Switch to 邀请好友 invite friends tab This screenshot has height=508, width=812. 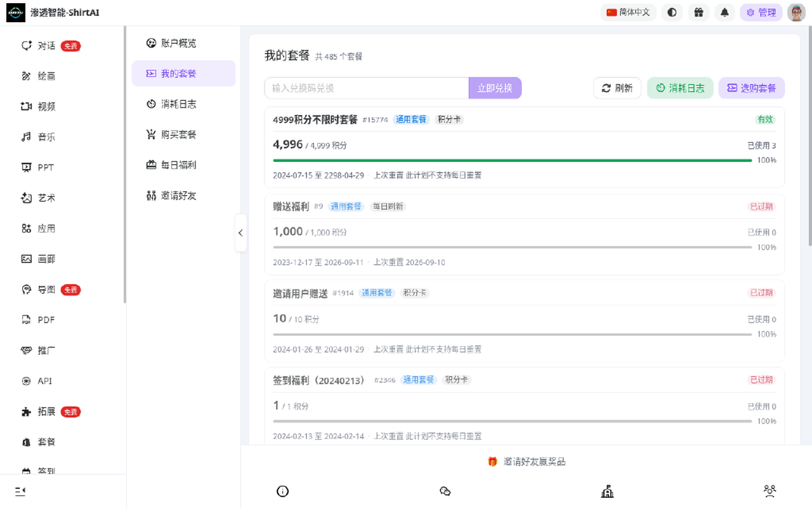[x=183, y=196]
